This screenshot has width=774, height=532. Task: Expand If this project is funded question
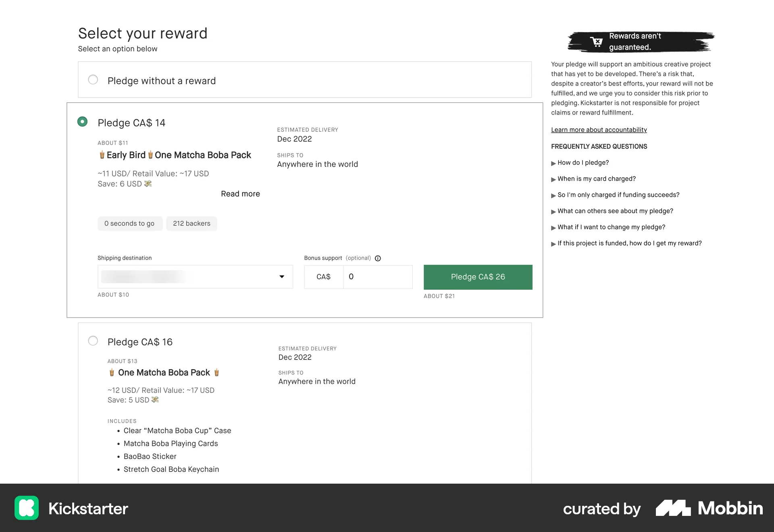pos(629,243)
